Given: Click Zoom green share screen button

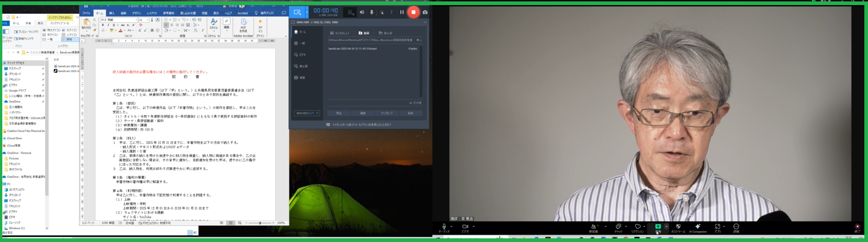Looking at the screenshot, I should [x=658, y=226].
